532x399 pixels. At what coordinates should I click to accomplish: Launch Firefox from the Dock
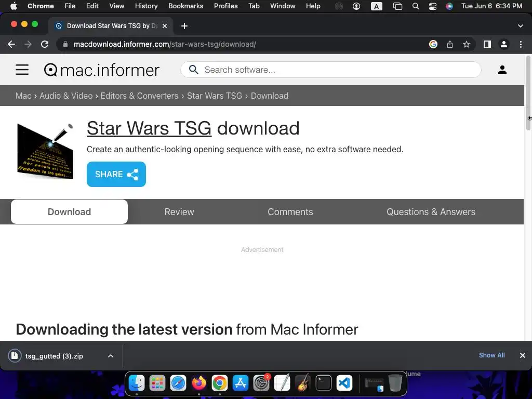click(x=199, y=383)
